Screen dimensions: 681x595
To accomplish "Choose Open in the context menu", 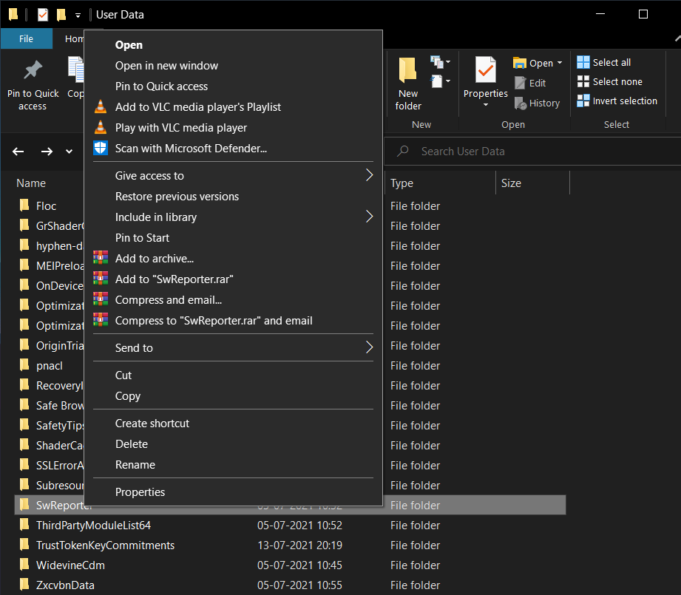I will coord(129,45).
